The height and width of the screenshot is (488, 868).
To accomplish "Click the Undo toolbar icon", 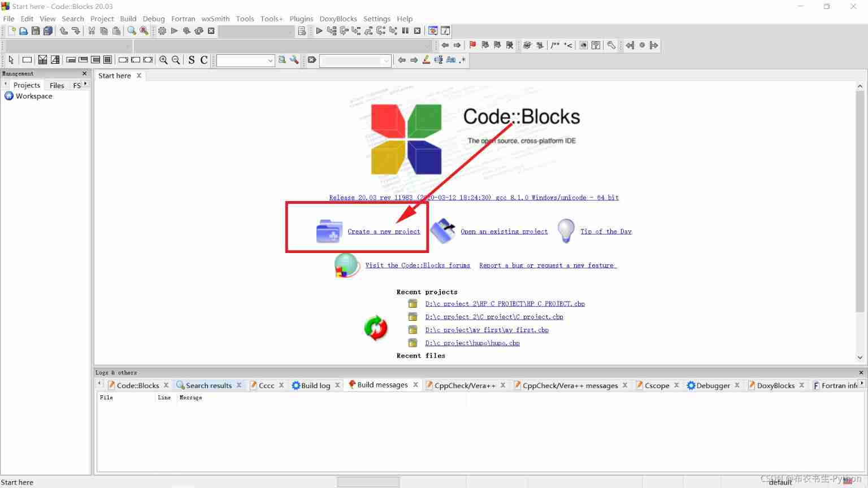I will (x=63, y=31).
